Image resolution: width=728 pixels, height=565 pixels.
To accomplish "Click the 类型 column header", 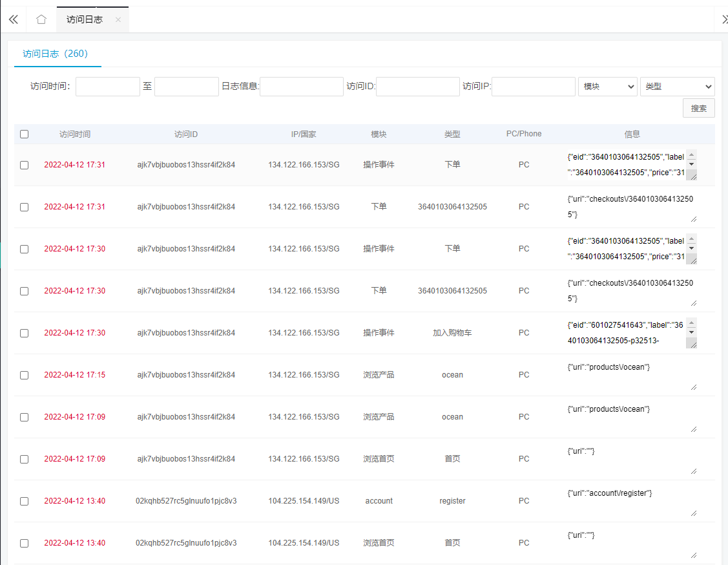I will pos(452,134).
